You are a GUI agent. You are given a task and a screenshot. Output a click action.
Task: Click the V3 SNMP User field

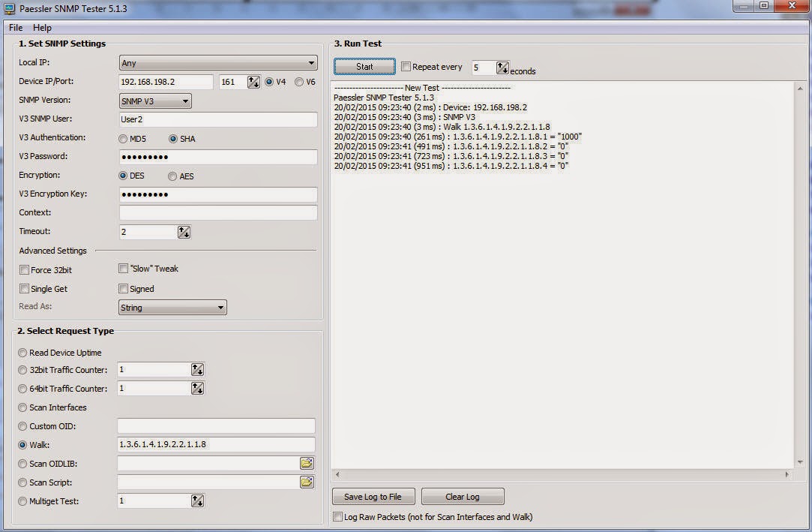[218, 119]
